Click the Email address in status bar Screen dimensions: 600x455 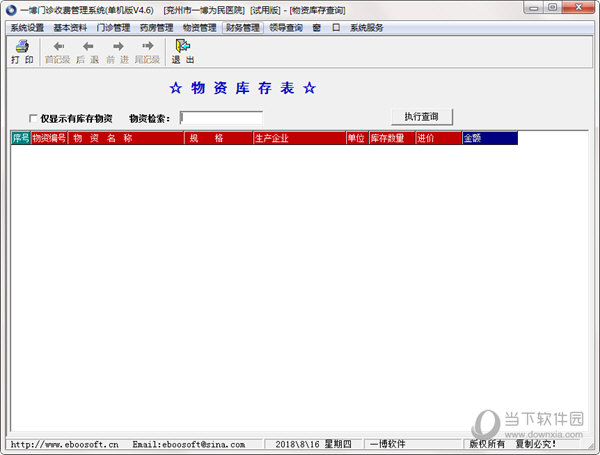(x=189, y=444)
